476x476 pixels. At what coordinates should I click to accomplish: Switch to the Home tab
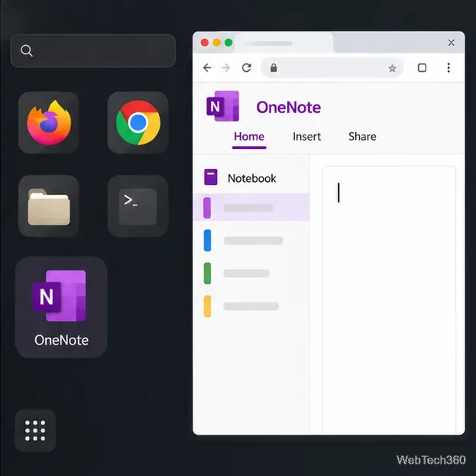249,137
